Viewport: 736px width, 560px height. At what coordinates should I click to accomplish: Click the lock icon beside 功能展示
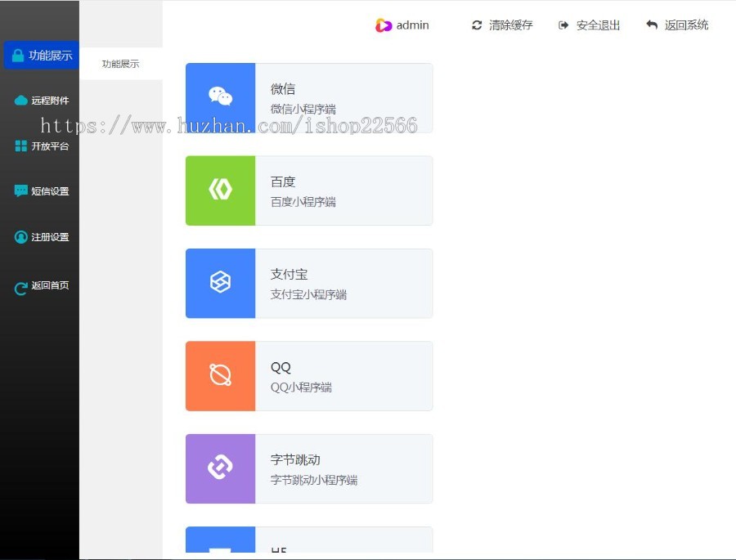tap(18, 56)
